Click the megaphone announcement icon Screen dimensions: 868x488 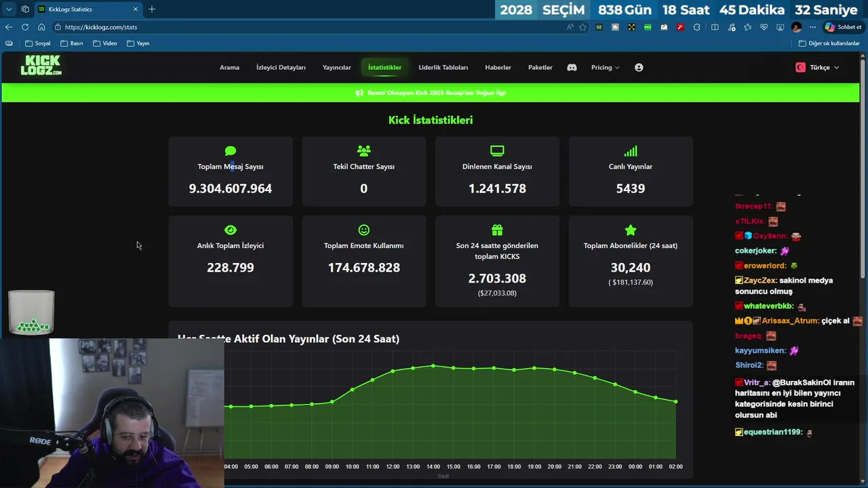click(359, 93)
